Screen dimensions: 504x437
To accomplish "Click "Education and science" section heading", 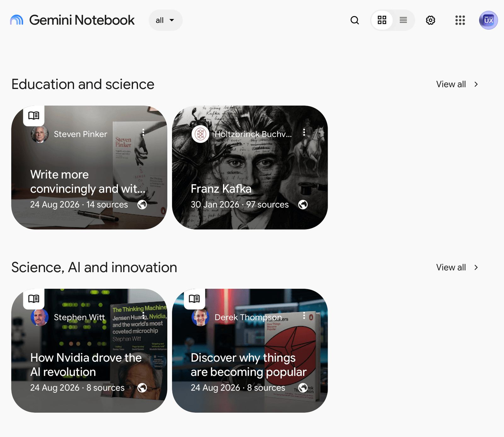I will point(83,84).
